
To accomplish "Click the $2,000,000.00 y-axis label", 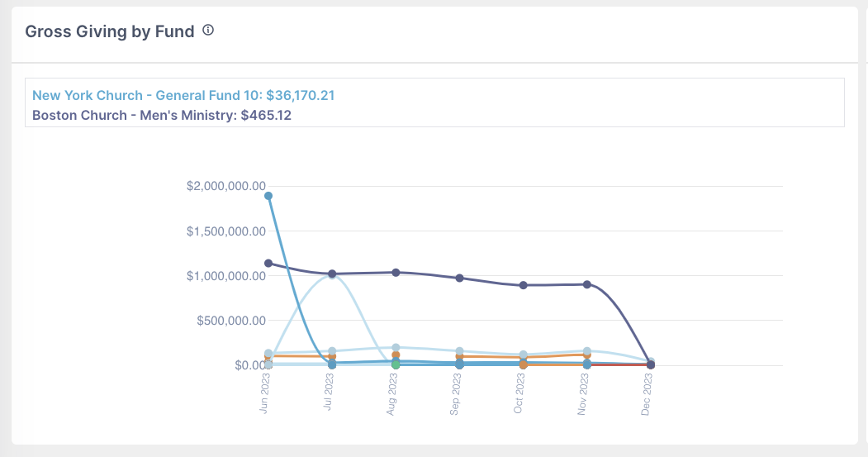I will [225, 186].
